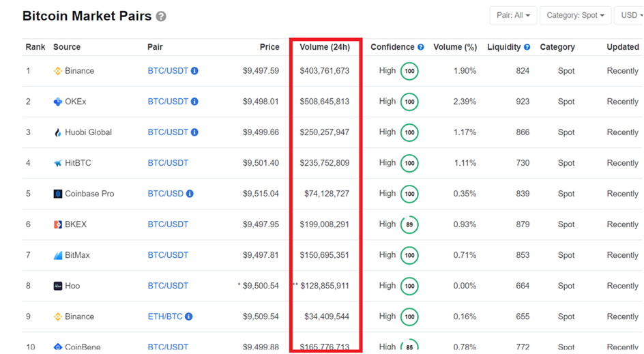Screen dimensions: 644x354
Task: Open Coinbase Pro BTC/USD pair link
Action: point(166,194)
